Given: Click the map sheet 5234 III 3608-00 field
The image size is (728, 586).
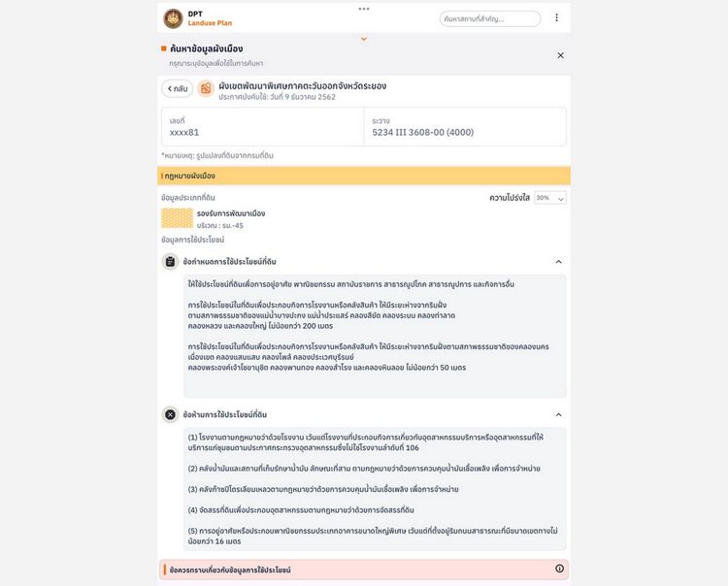Looking at the screenshot, I should coord(465,127).
